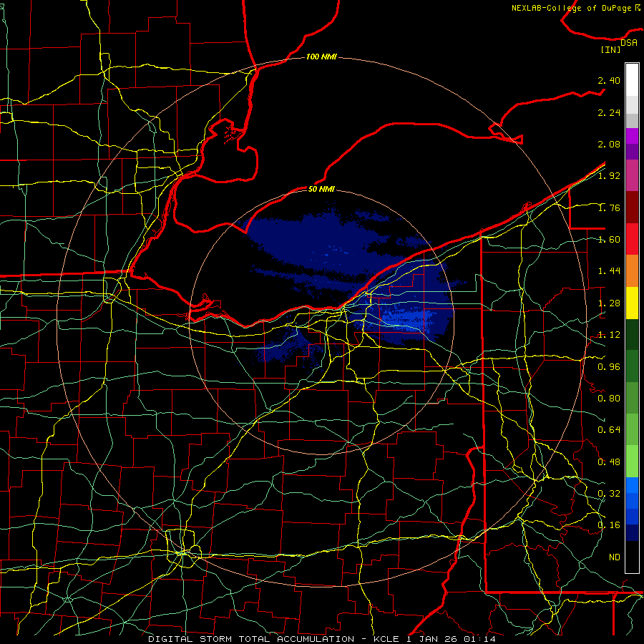Select the navy swatch just above ND
This screenshot has width=644, height=644.
pos(632,533)
